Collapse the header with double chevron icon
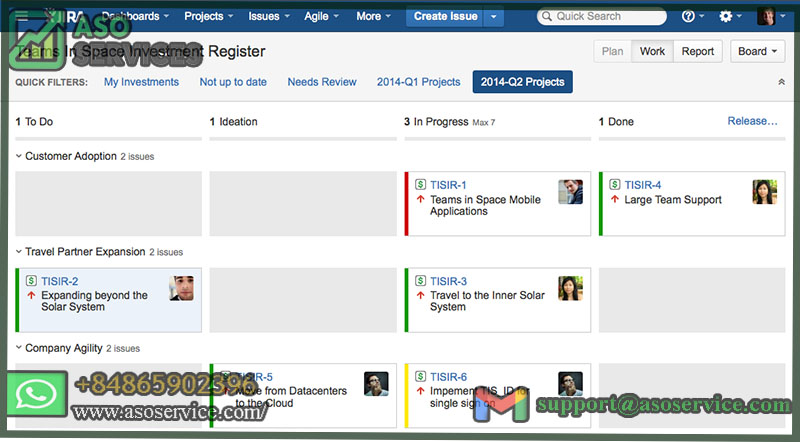 coord(781,82)
